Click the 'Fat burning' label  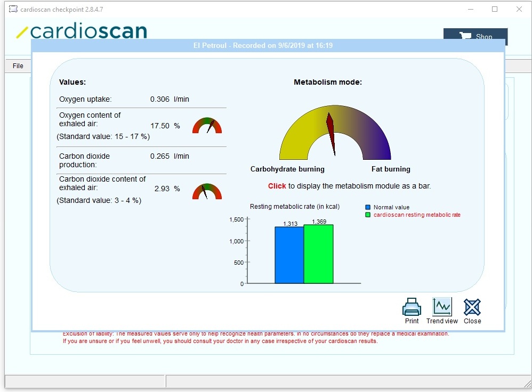pos(391,169)
